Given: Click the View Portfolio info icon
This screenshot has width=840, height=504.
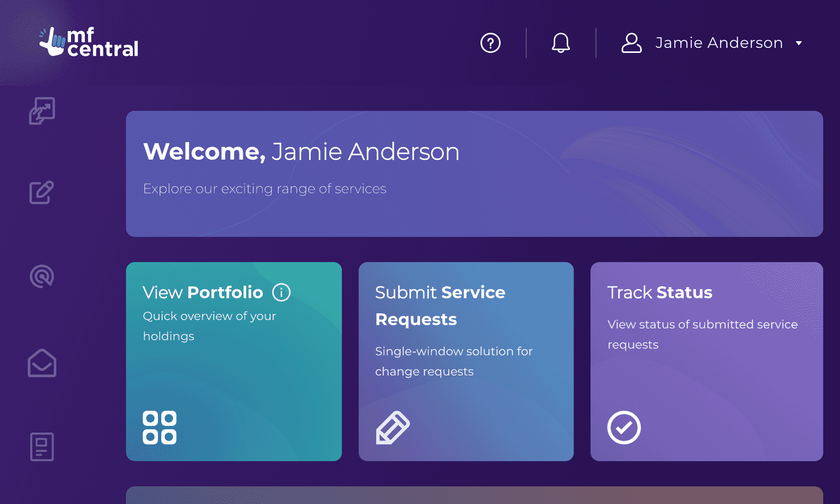Looking at the screenshot, I should pos(281,292).
